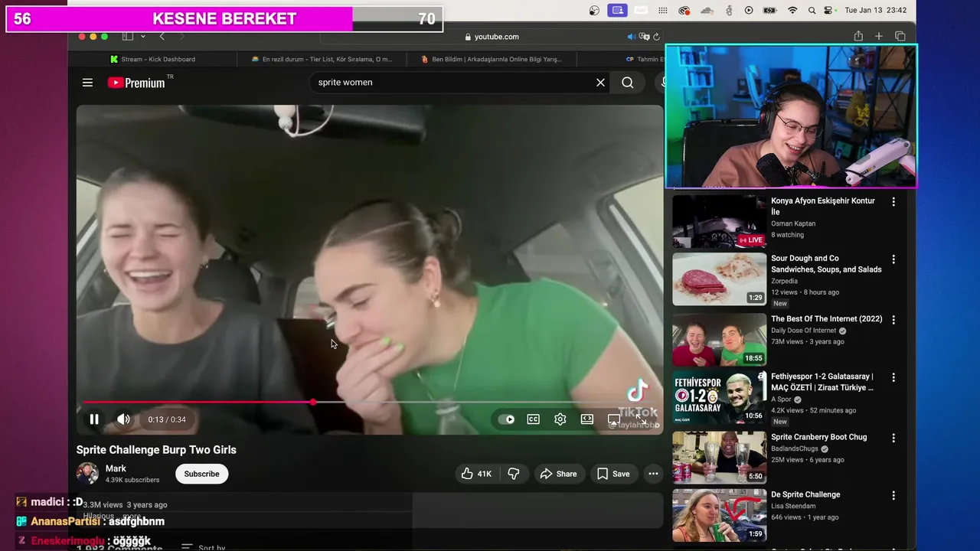Image resolution: width=980 pixels, height=551 pixels.
Task: Mute tab audio speaker icon in address bar
Action: (632, 37)
